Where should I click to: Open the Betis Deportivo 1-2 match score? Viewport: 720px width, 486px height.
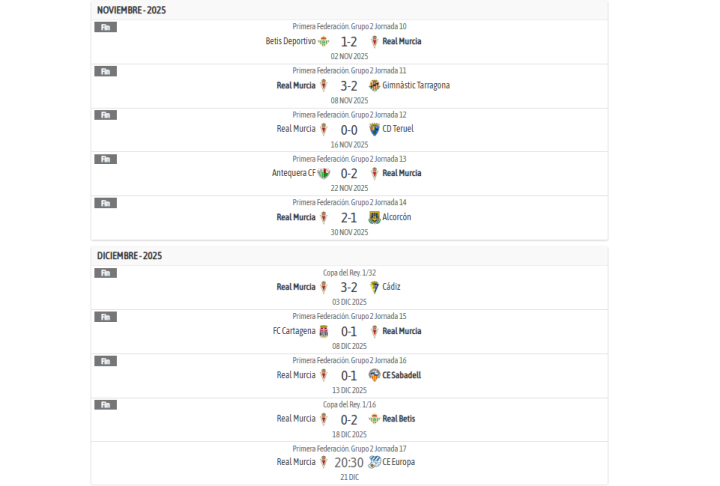coord(349,41)
